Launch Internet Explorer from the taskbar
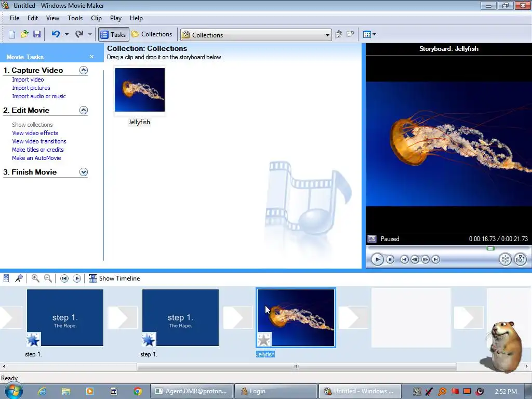This screenshot has height=399, width=532. [x=42, y=391]
